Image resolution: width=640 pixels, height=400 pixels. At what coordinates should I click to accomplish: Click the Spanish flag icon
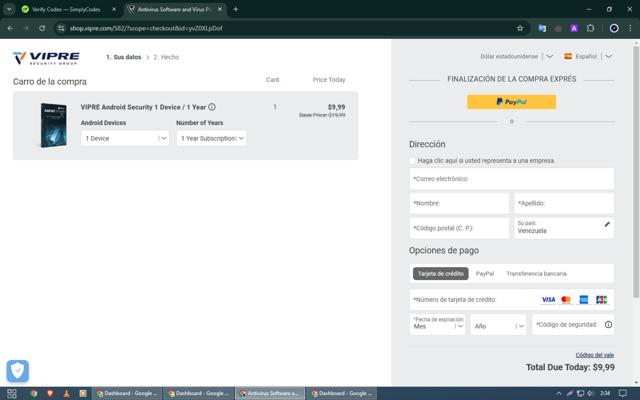[x=568, y=56]
